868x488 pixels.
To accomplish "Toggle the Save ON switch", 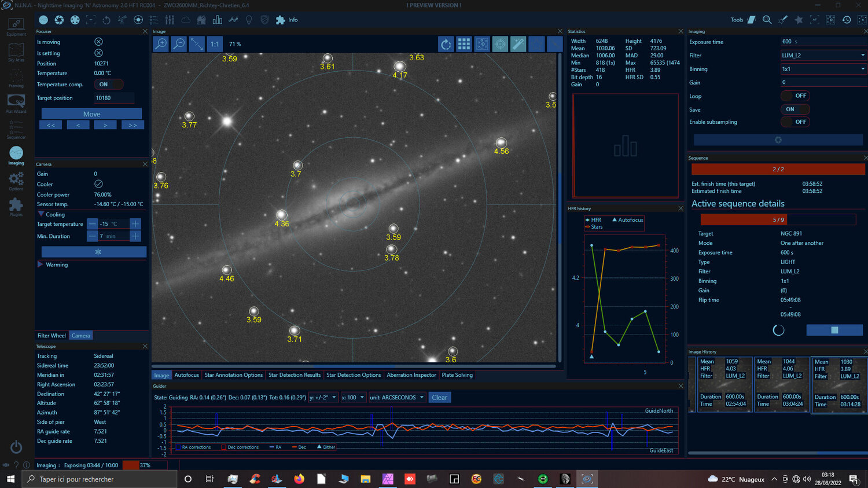I will click(x=795, y=109).
